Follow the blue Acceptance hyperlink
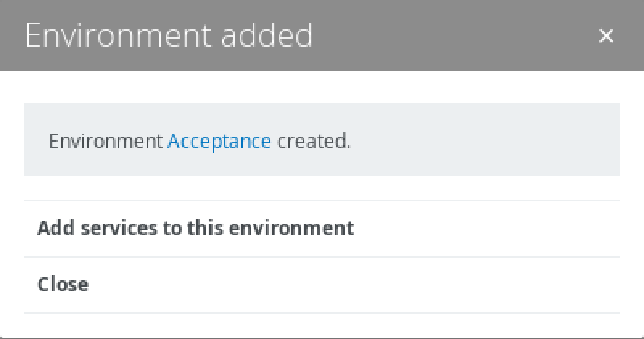 (219, 142)
